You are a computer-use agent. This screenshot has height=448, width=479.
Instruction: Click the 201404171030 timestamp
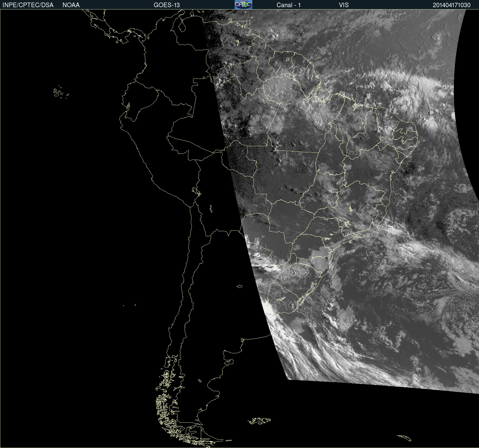click(452, 5)
